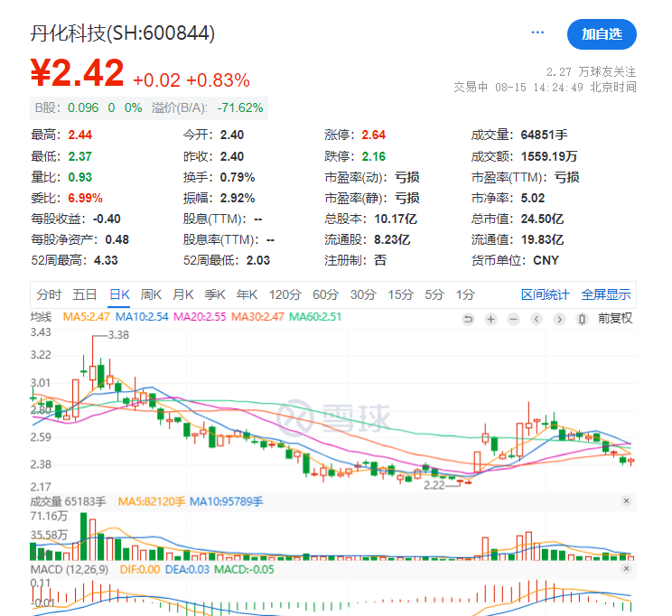
Task: Open the 前复权 adjustment dropdown
Action: click(x=615, y=319)
